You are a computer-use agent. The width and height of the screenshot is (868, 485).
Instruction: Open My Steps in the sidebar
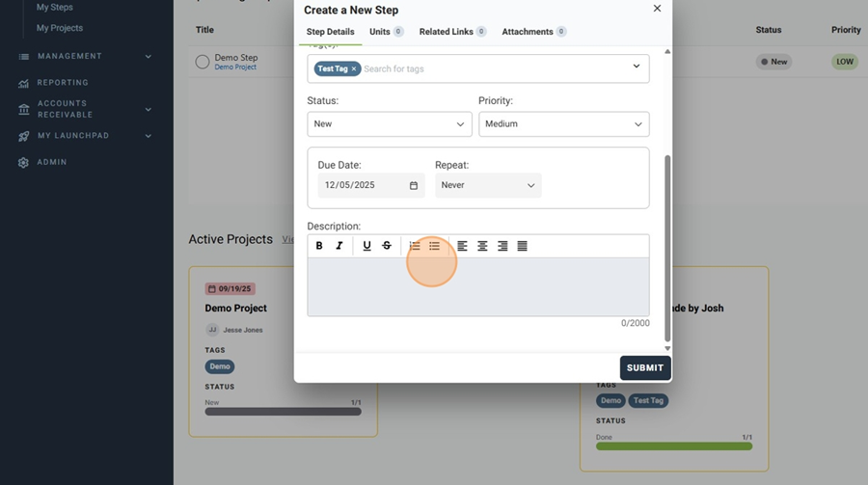tap(55, 7)
